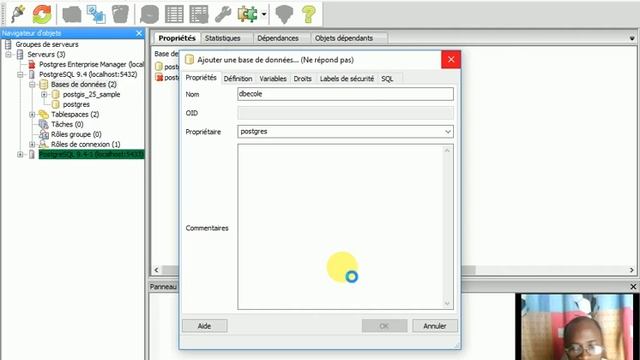This screenshot has width=640, height=360.
Task: Select Bases de données (2) node
Action: [x=84, y=84]
